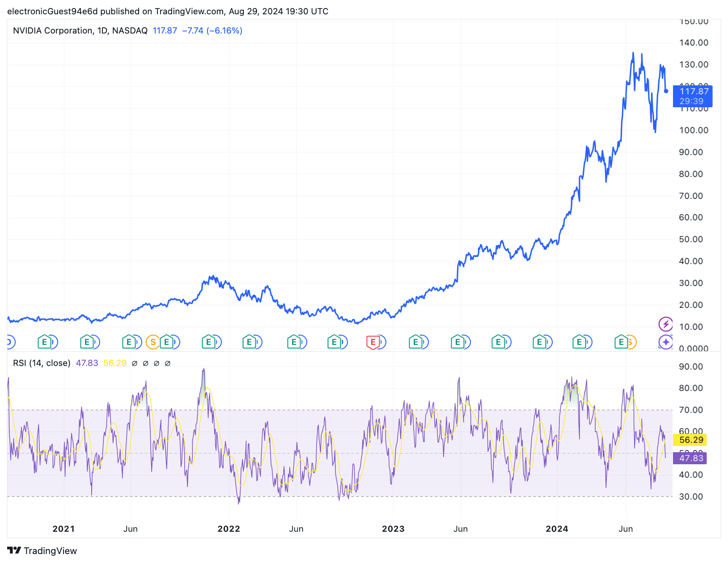Click the red earnings marker

click(x=372, y=342)
